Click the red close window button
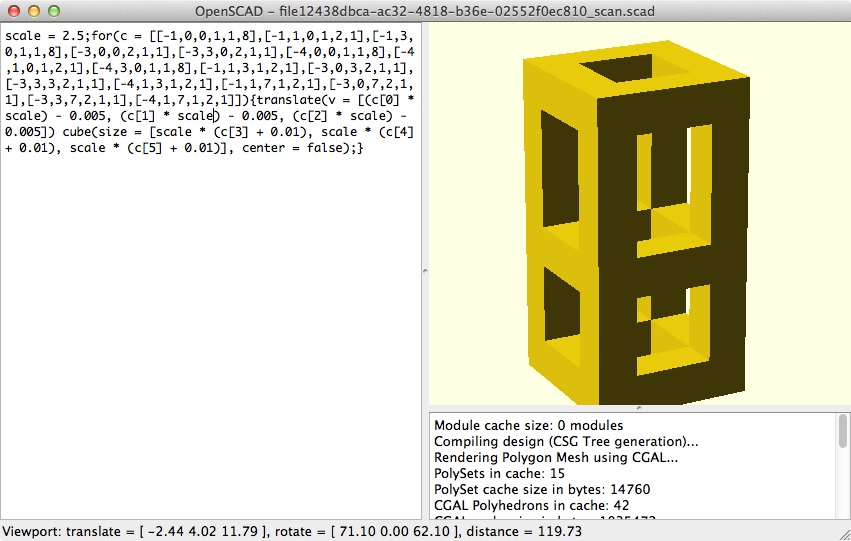851x541 pixels. pyautogui.click(x=14, y=11)
